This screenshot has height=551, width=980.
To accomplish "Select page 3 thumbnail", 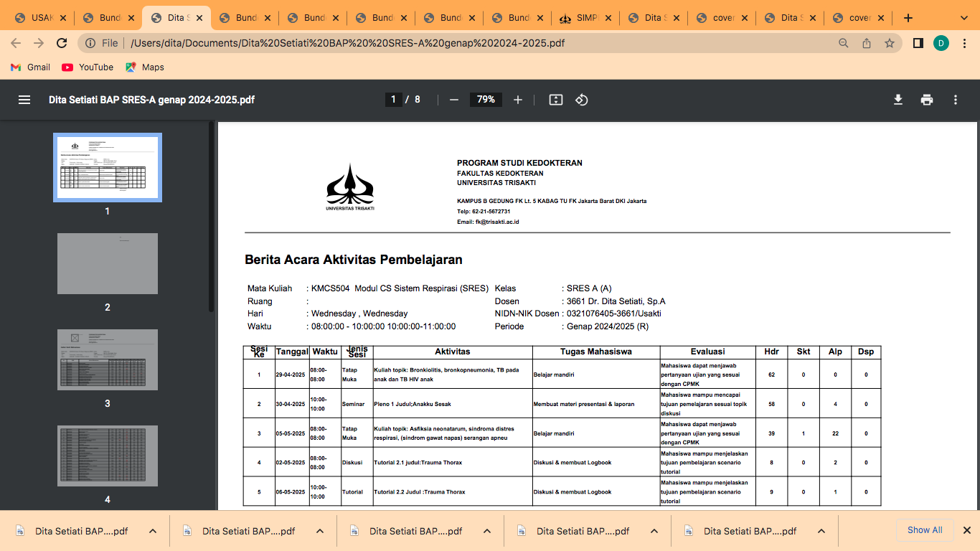I will point(108,359).
